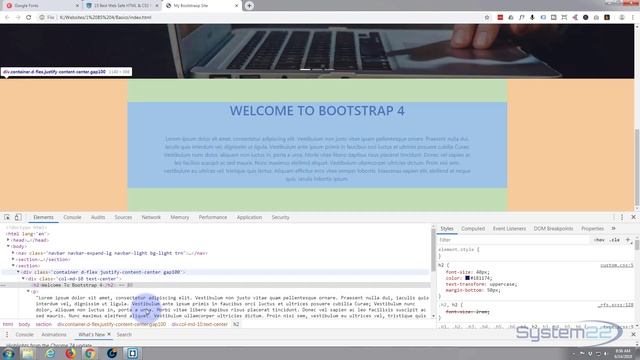Viewport: 640px width, 360px height.
Task: Open a new browser tab
Action: coord(249,6)
